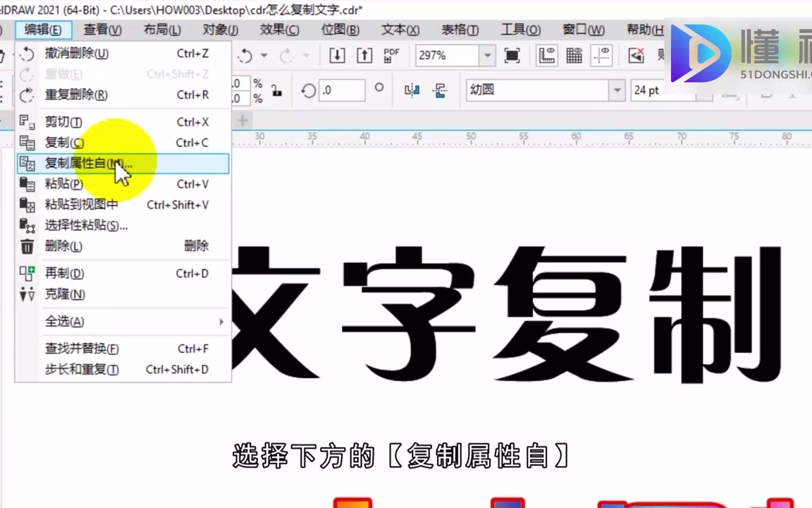This screenshot has width=812, height=508.
Task: Choose 查找并替换(F) menu entry
Action: 123,349
